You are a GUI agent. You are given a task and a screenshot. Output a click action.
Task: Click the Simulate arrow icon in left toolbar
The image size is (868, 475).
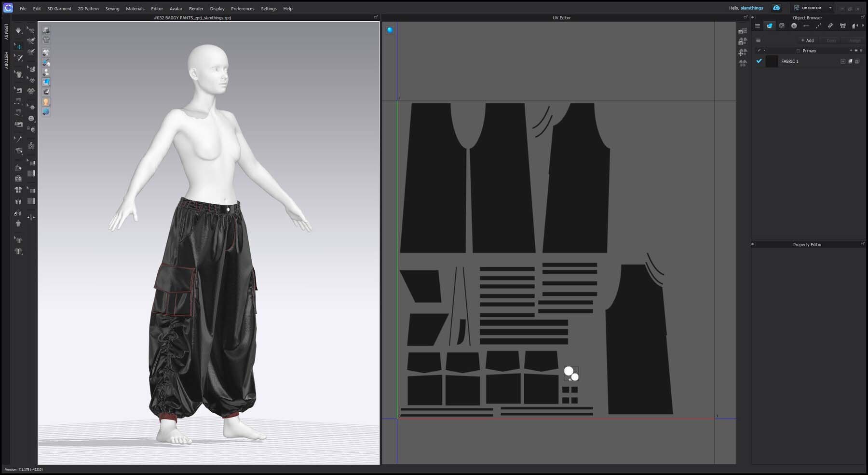(18, 30)
